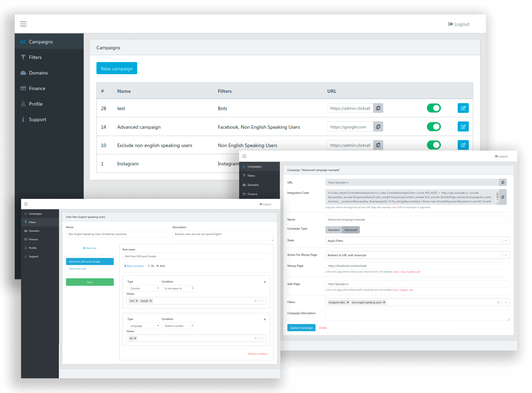Click Delete condition link
Screen dimensions: 532x393
click(258, 354)
